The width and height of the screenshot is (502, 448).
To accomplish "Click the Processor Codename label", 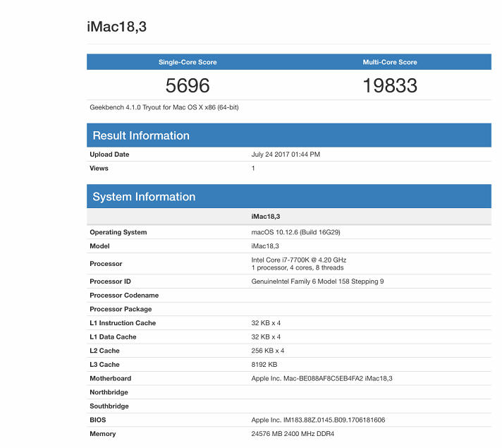I will click(124, 295).
